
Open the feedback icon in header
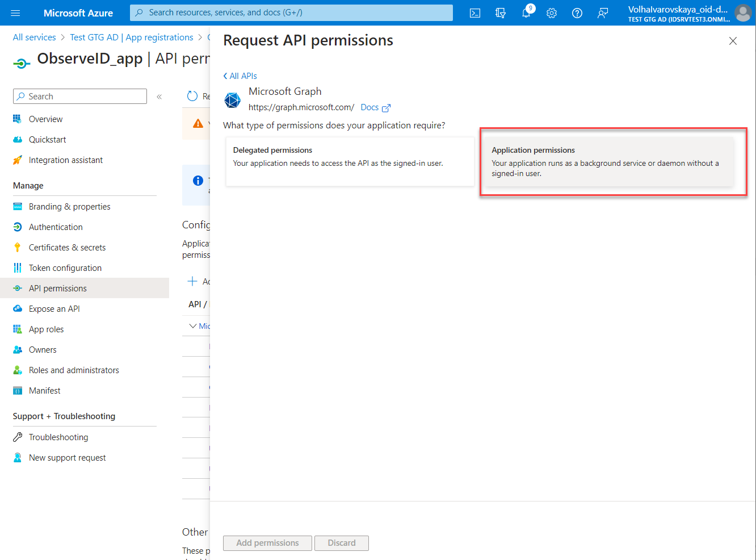pyautogui.click(x=603, y=13)
